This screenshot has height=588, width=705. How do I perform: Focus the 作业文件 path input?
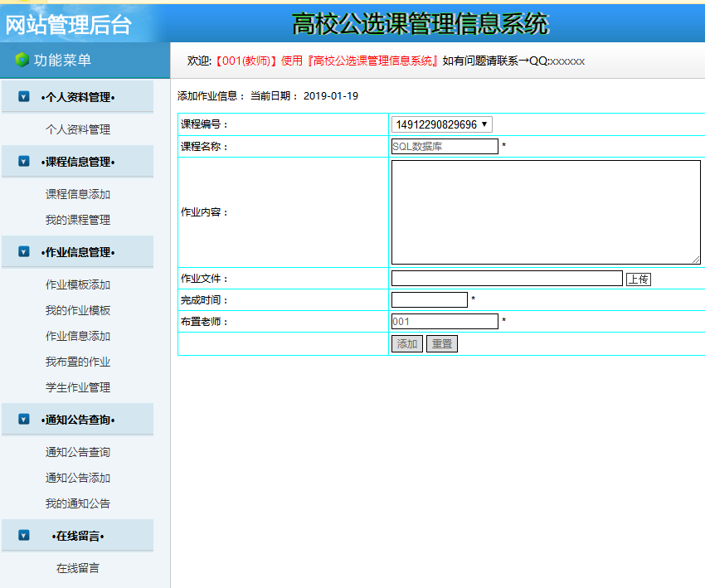(507, 279)
